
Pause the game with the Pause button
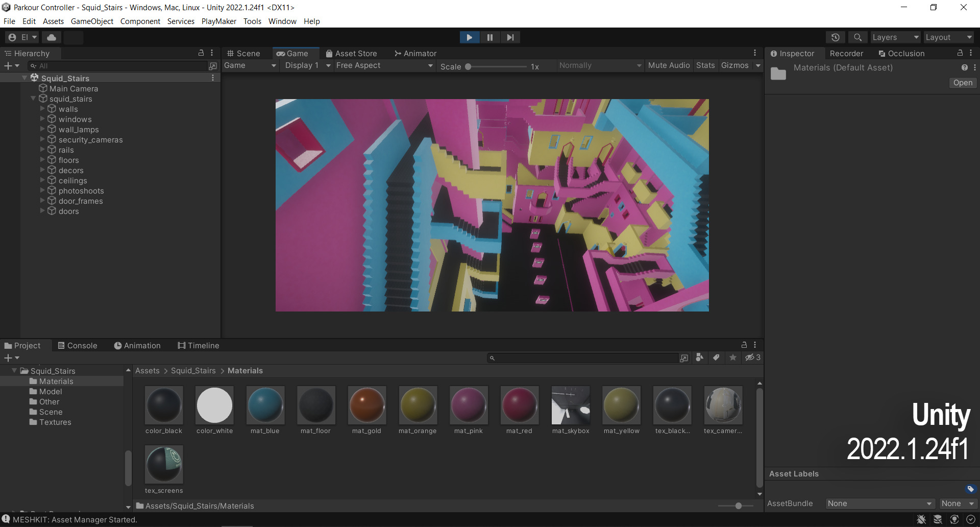tap(490, 37)
